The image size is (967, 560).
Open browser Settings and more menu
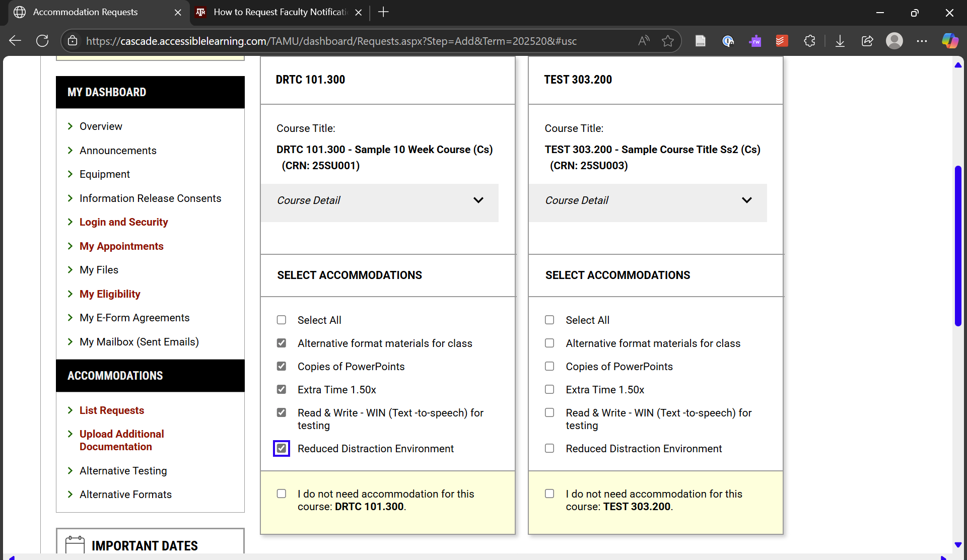click(x=922, y=41)
